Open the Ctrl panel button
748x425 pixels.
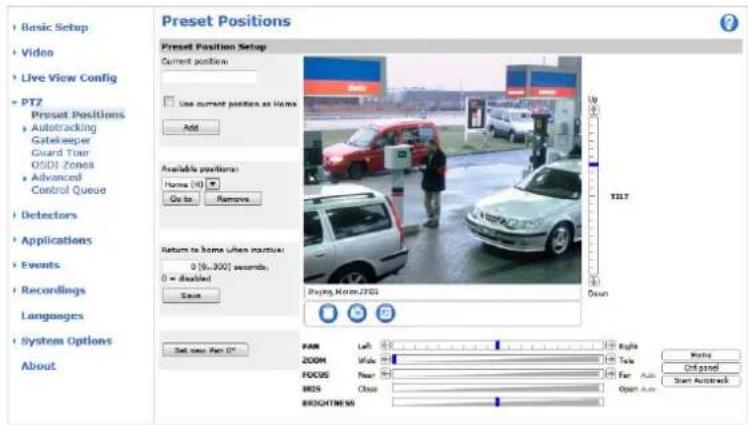(x=701, y=368)
